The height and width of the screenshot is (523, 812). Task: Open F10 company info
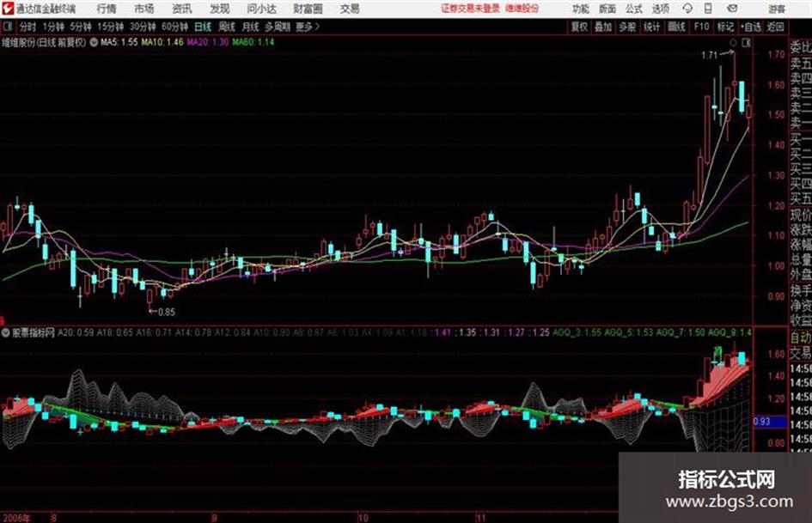click(x=701, y=27)
